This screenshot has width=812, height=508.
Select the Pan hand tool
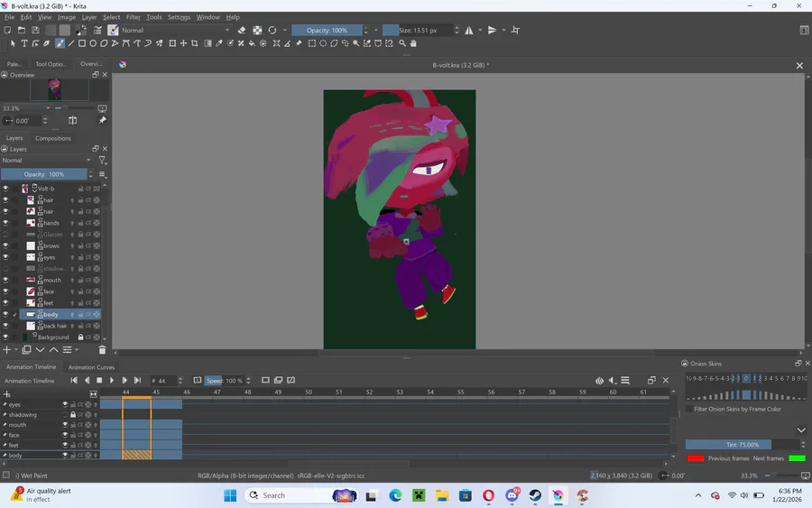(413, 43)
